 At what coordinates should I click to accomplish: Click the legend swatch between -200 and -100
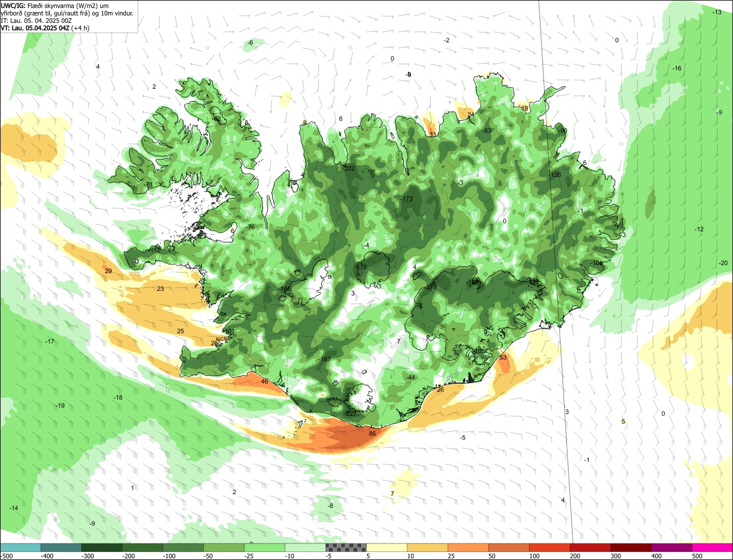[143, 547]
